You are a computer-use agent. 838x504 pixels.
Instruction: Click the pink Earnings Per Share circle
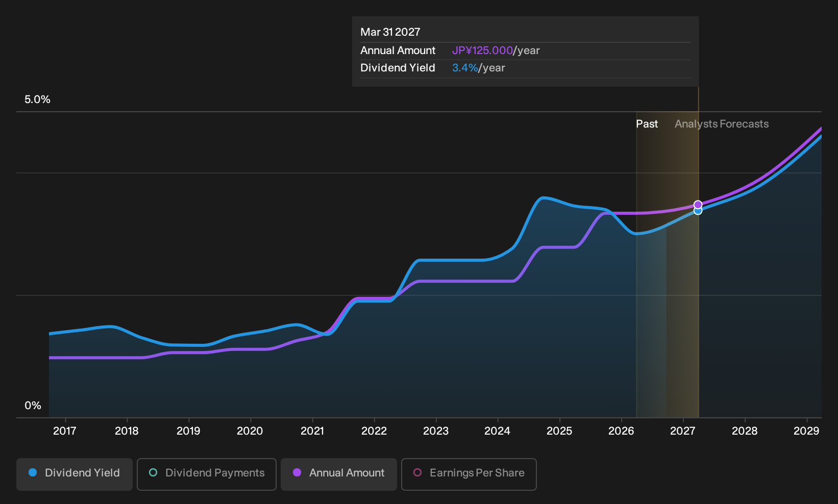(417, 472)
